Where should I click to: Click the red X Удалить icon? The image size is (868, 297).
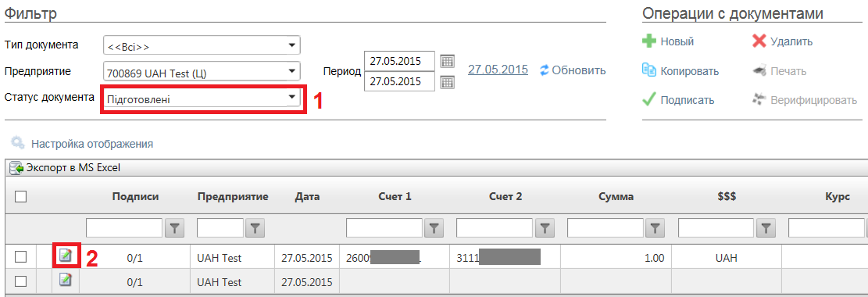pos(759,41)
